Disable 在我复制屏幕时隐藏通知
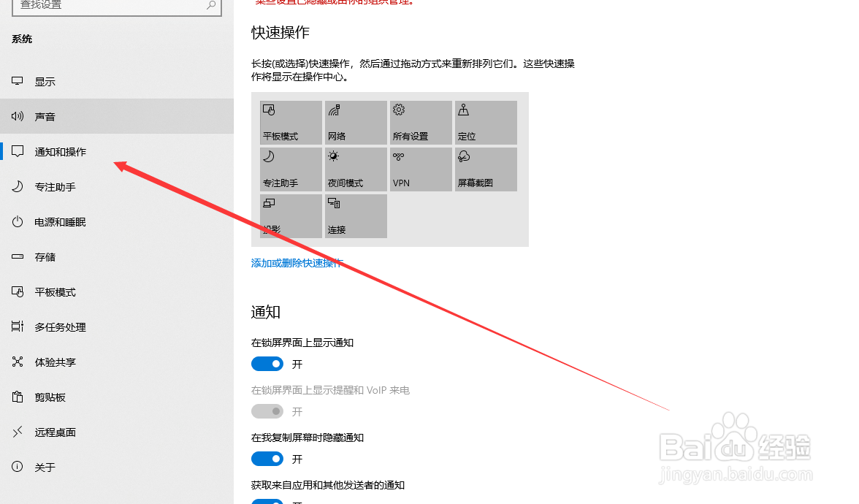The width and height of the screenshot is (859, 504). [267, 458]
